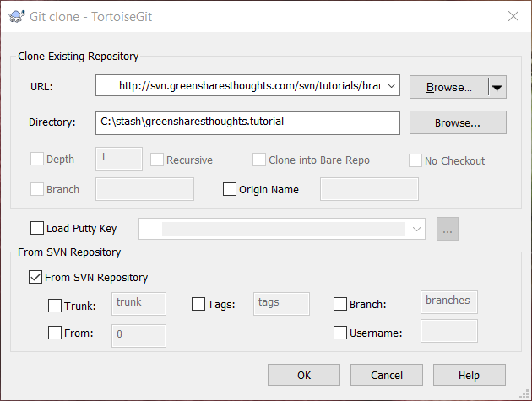Open the Putty key combo box dropdown
Screen dimensions: 532x401
pos(416,229)
